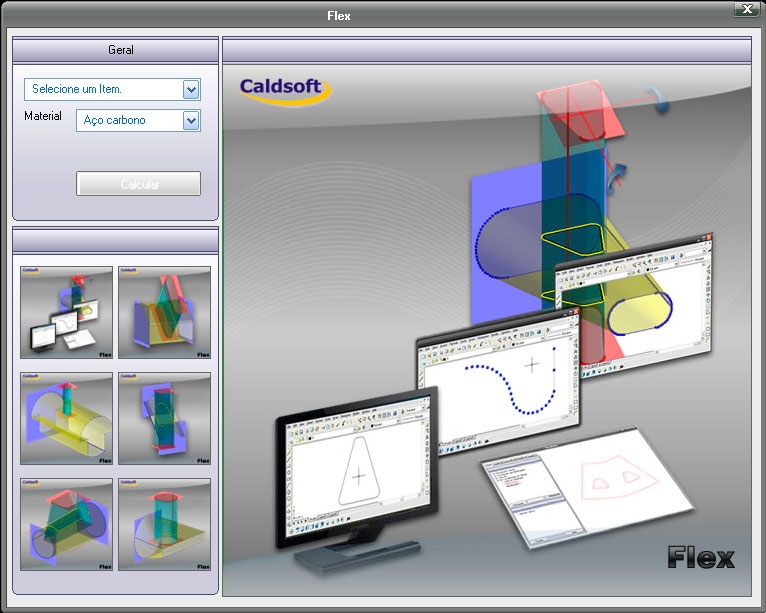Open the Material dropdown arrow
The height and width of the screenshot is (613, 766).
pyautogui.click(x=192, y=121)
